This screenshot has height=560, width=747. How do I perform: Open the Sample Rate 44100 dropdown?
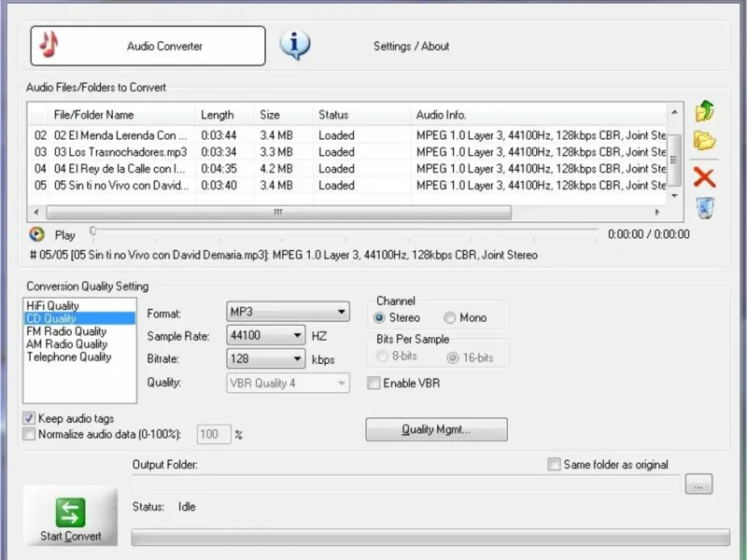(266, 335)
